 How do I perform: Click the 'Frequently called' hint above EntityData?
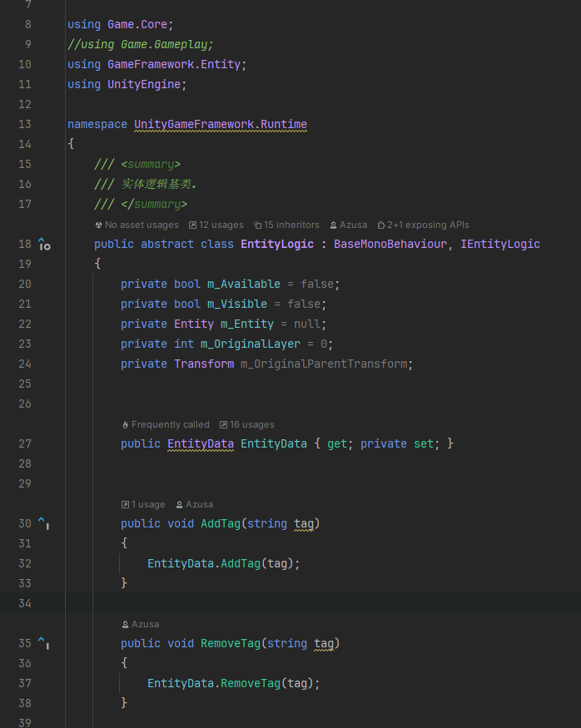[166, 424]
